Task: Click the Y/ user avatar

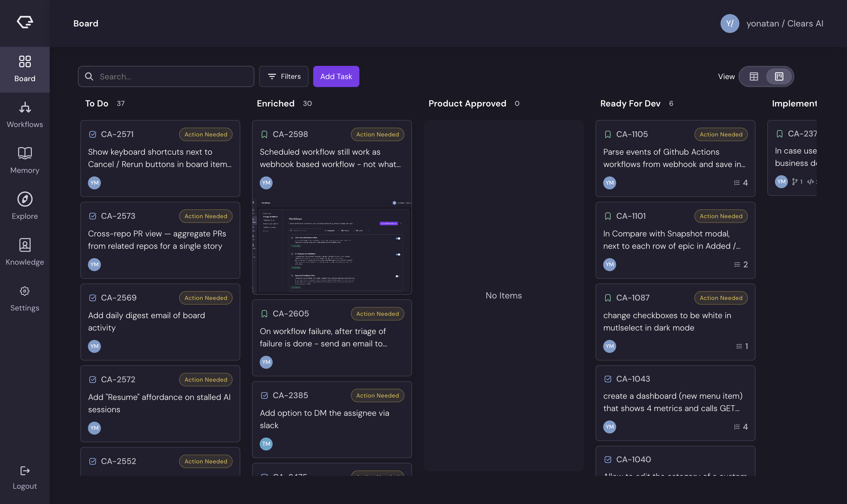Action: (729, 24)
